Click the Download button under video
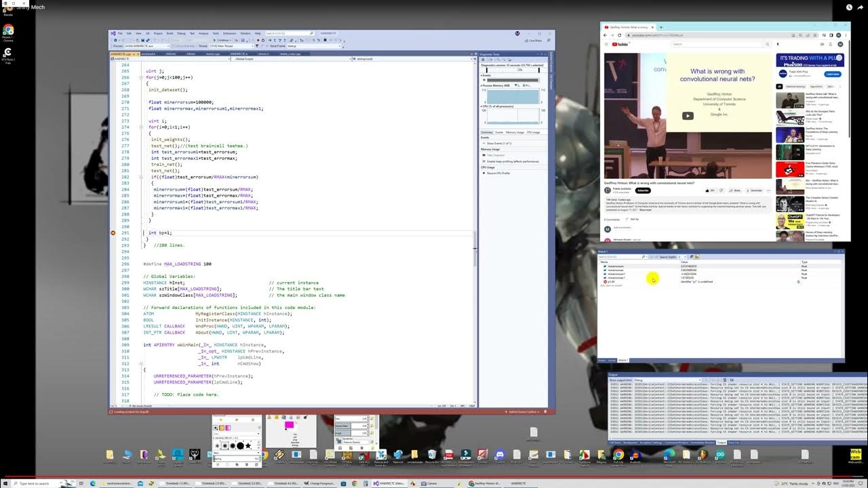 [x=754, y=190]
